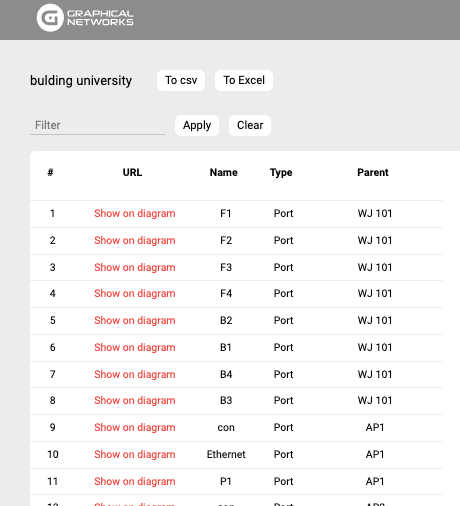460x506 pixels.
Task: Click name cell con in row 9
Action: (226, 427)
